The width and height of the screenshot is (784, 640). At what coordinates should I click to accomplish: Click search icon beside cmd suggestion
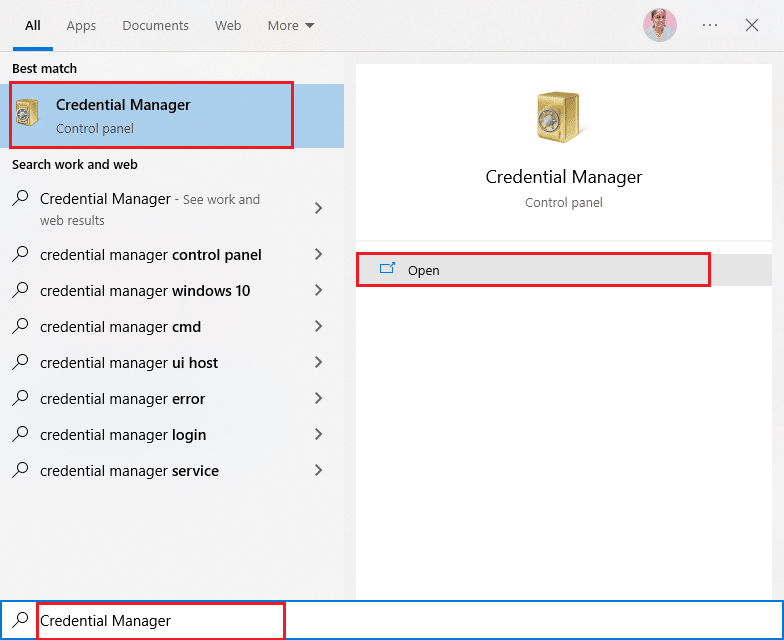(x=20, y=326)
